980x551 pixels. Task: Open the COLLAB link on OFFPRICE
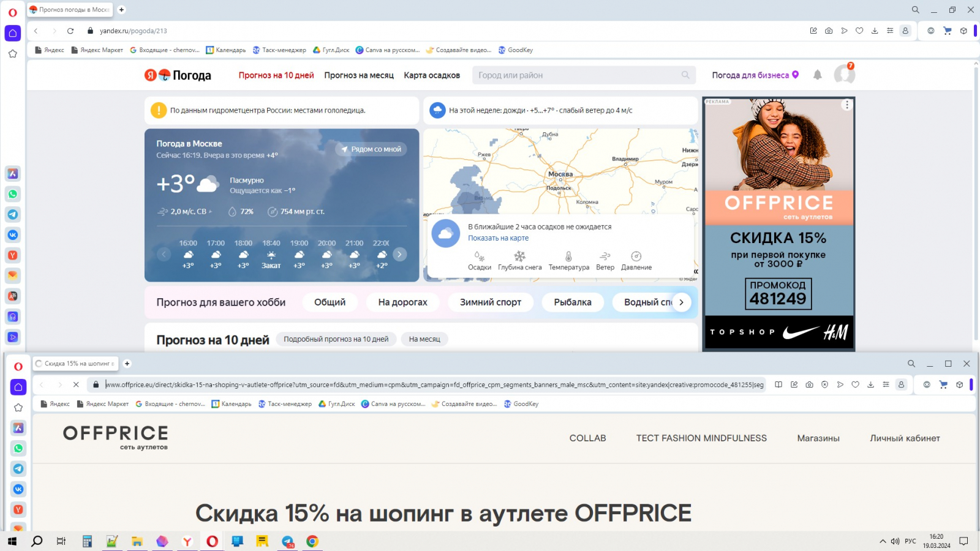pos(588,438)
